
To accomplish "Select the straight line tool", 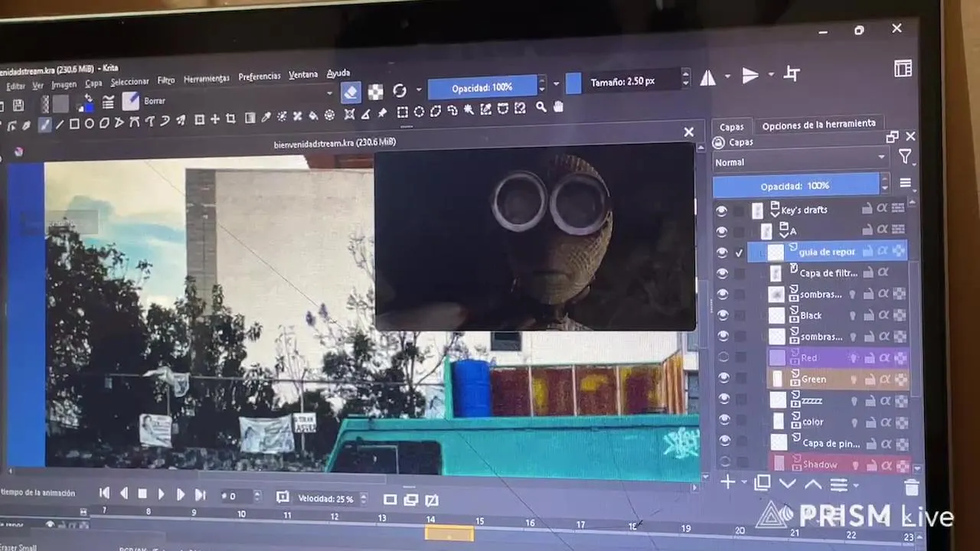I will pos(59,123).
